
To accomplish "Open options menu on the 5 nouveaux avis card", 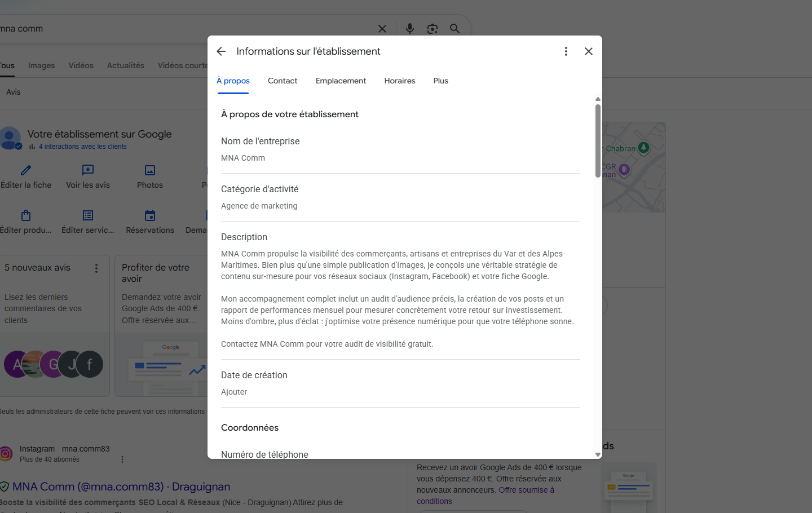I will click(96, 268).
